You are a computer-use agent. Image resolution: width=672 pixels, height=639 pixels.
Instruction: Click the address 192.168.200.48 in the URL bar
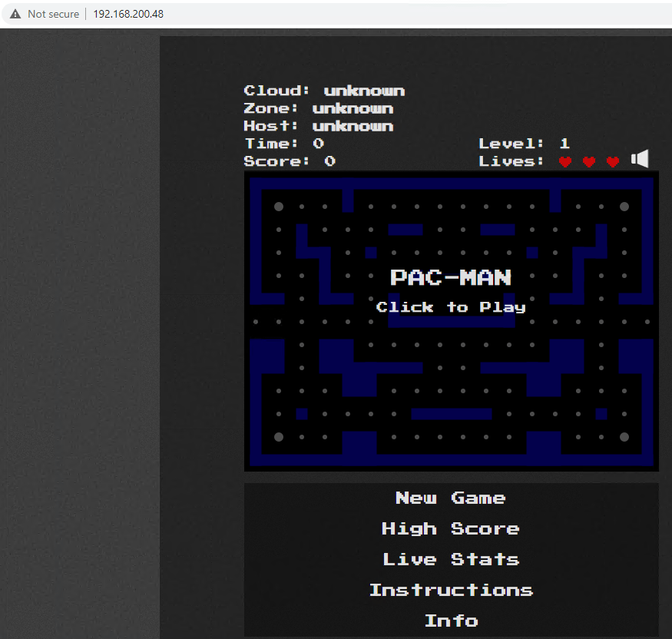tap(128, 14)
